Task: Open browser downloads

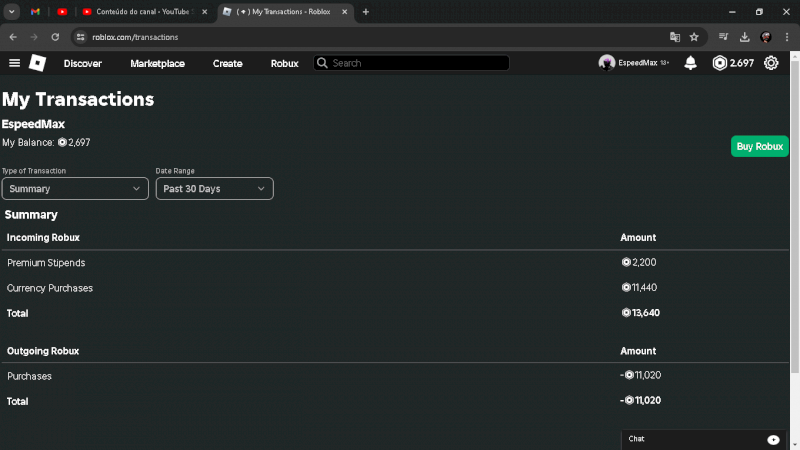Action: pyautogui.click(x=744, y=37)
